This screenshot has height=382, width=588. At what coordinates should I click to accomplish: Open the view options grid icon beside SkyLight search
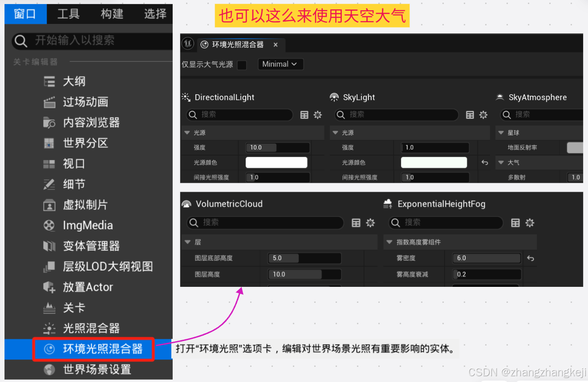click(x=470, y=115)
